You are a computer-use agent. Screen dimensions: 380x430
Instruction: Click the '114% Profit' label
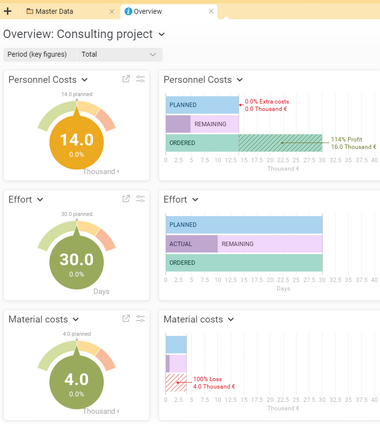click(x=346, y=139)
